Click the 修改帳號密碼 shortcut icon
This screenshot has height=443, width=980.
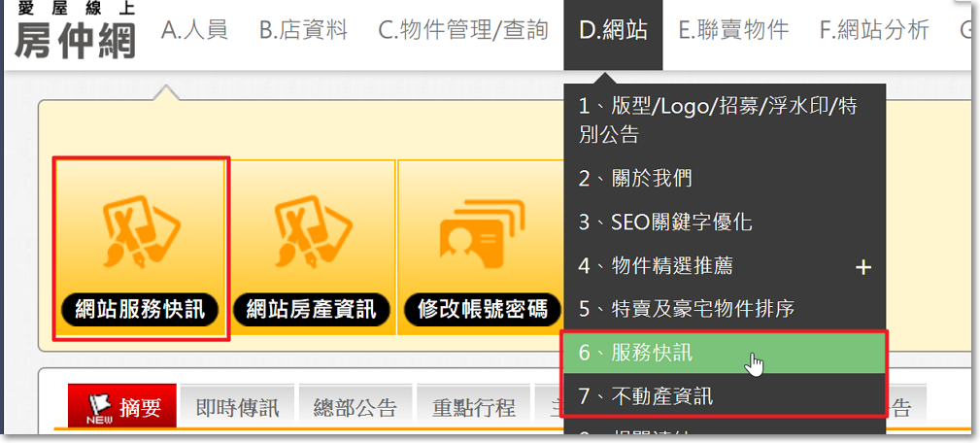(x=482, y=249)
